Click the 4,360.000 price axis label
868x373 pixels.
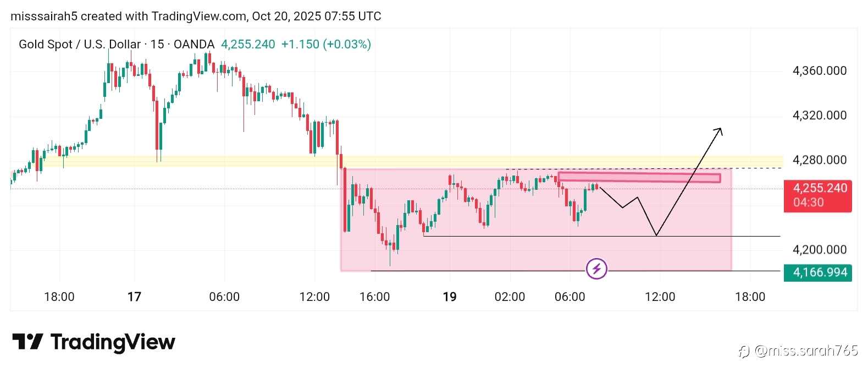(819, 70)
